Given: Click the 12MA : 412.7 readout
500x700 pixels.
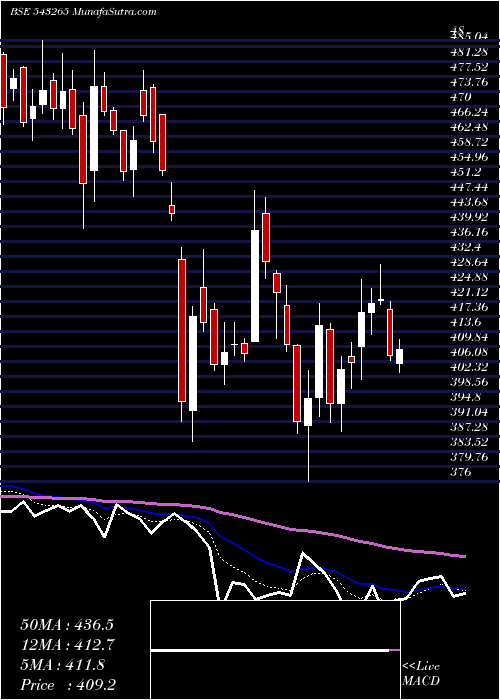Looking at the screenshot, I should 67,644.
